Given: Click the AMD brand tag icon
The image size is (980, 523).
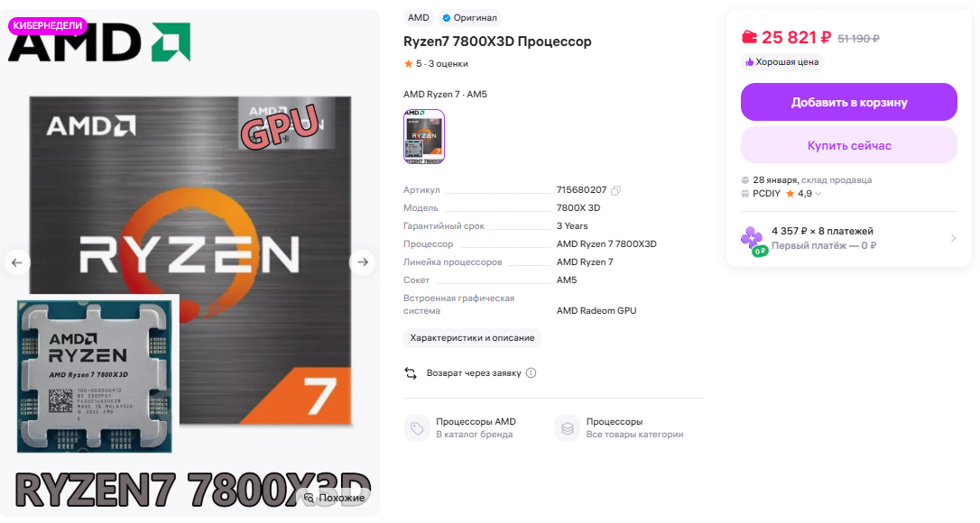Looking at the screenshot, I should click(417, 428).
